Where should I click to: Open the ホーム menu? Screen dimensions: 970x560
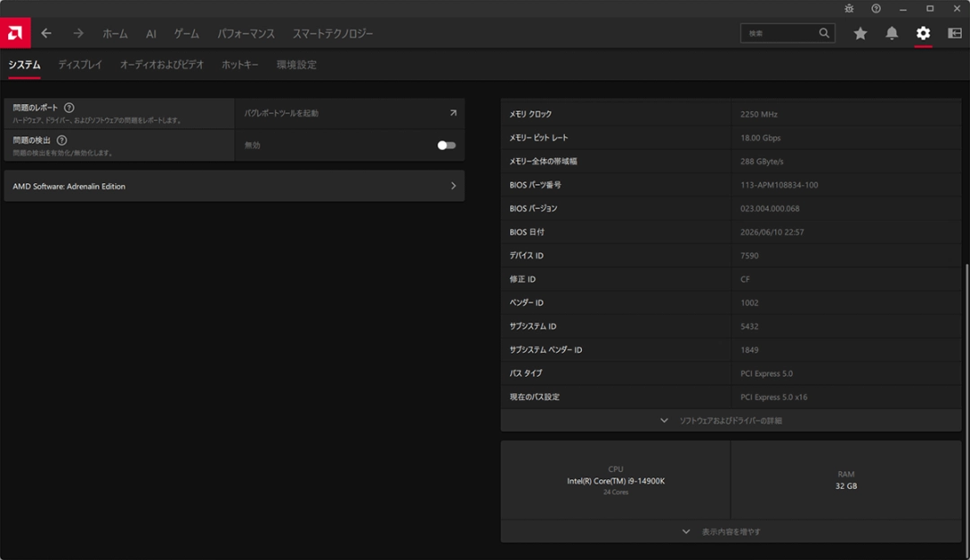click(115, 33)
